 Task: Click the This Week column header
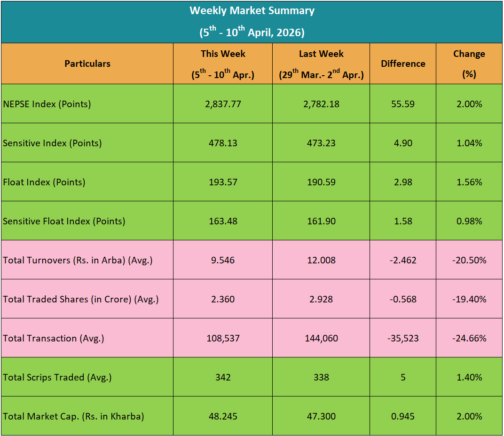point(223,63)
